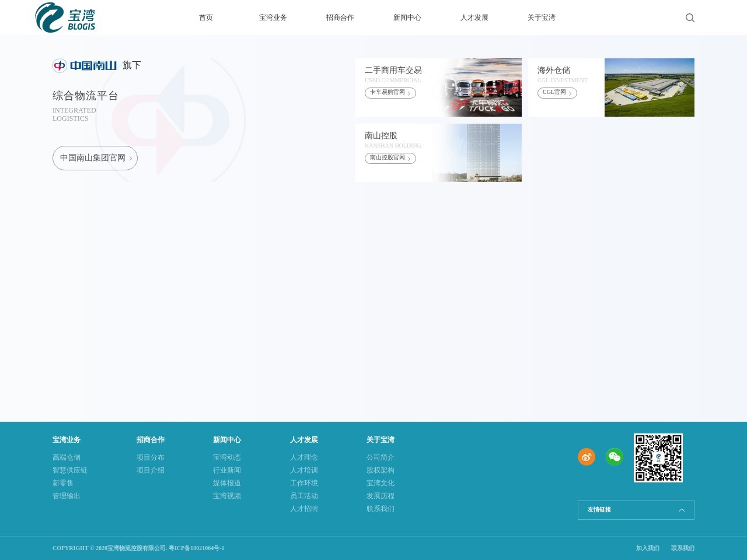Click 联系我们 in bottom copyright bar

(x=683, y=548)
